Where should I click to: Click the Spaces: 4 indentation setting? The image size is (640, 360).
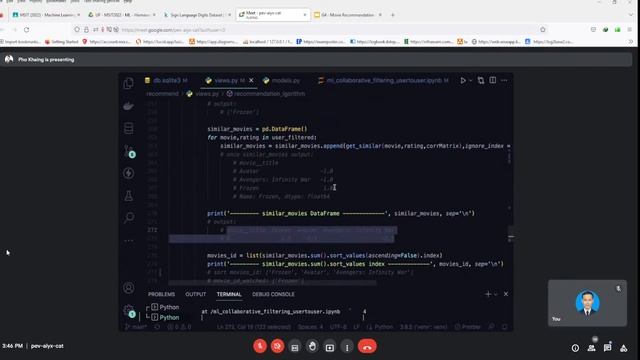point(310,327)
